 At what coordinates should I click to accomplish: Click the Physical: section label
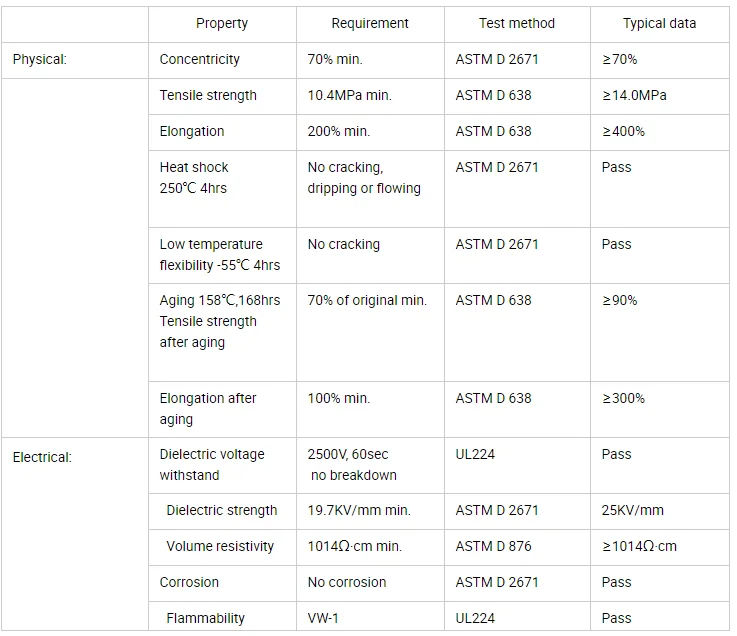39,59
